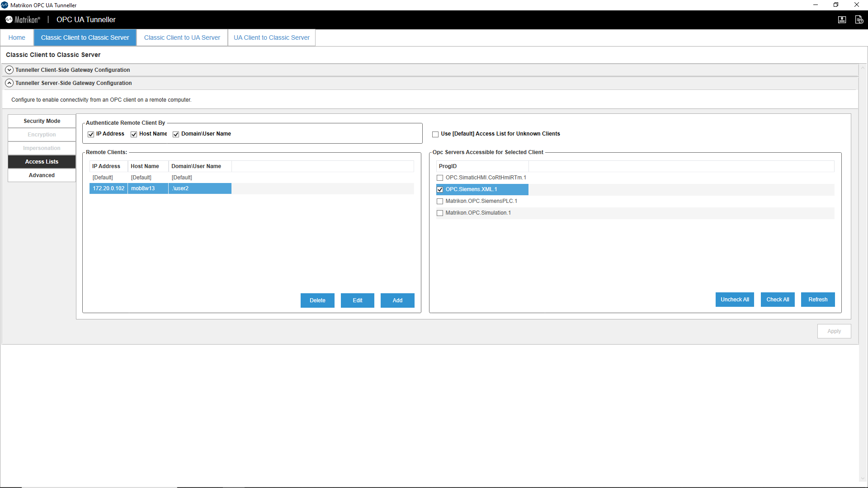Select the Matrikon.OPC.SiemensPLC.1 ProgID label
Image resolution: width=868 pixels, height=488 pixels.
(481, 201)
